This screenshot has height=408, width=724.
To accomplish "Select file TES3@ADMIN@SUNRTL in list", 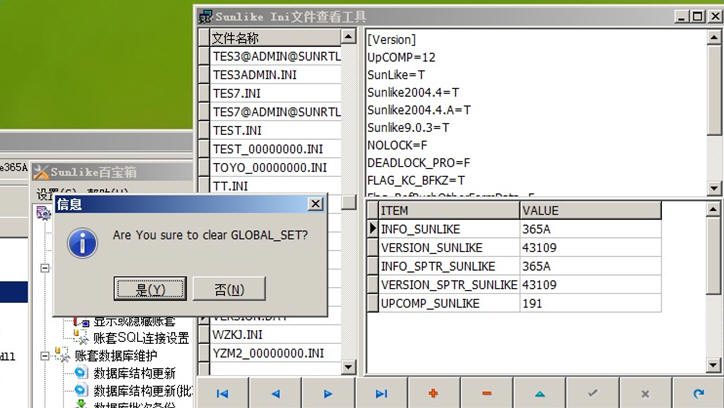I will click(276, 56).
